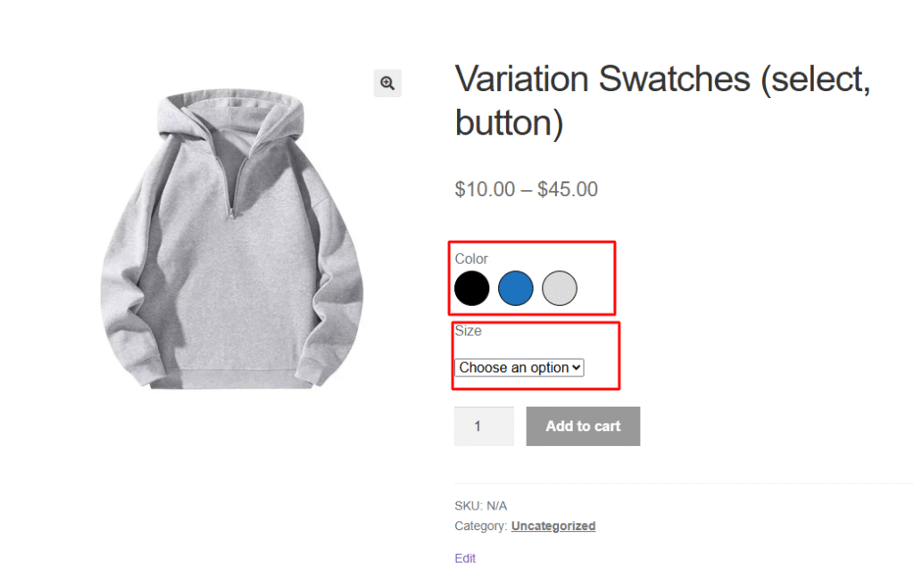Click the $45.00 upper price
The height and width of the screenshot is (588, 914).
tap(568, 189)
